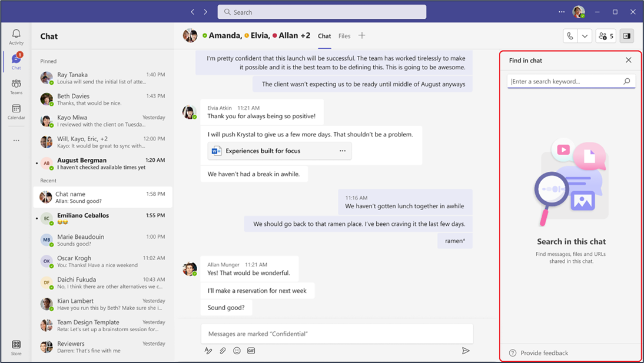Open Teams in the left rail
This screenshot has width=644, height=363.
(x=16, y=86)
